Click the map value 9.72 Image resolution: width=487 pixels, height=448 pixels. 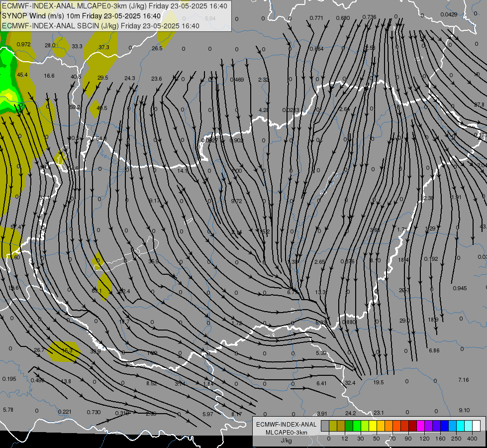(x=237, y=201)
